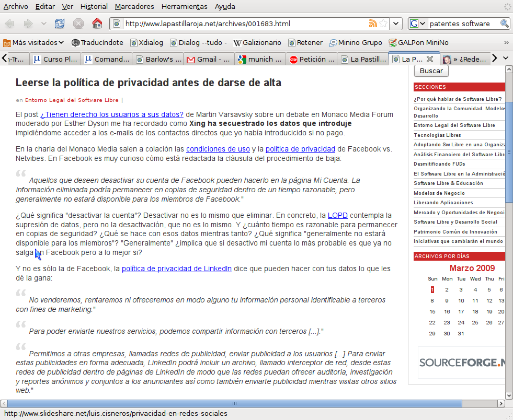The image size is (513, 420).
Task: Open the Herramientas menu
Action: 184,7
